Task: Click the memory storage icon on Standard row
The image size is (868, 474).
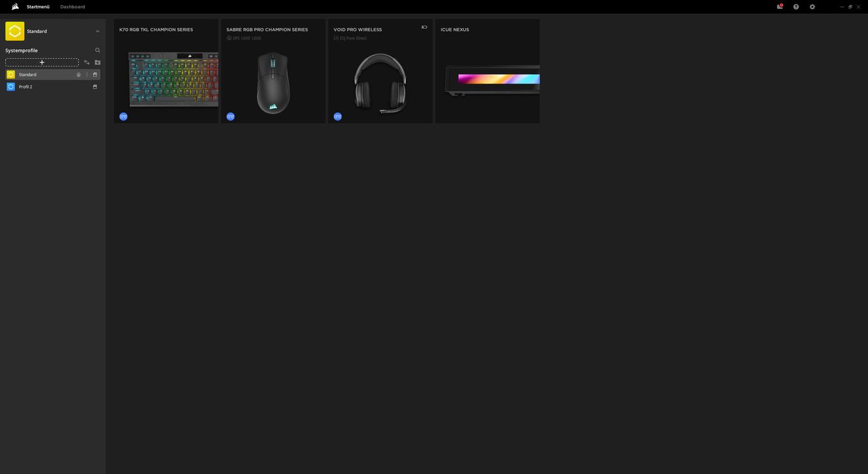Action: tap(95, 75)
